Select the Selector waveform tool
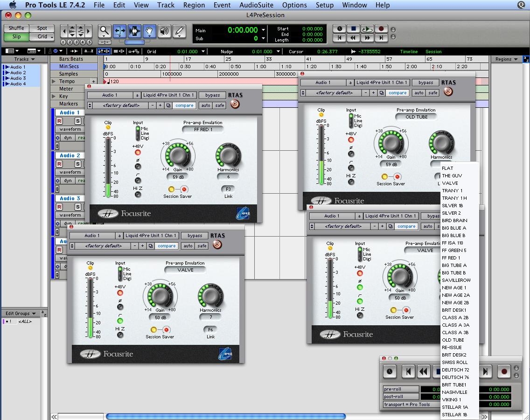This screenshot has width=530, height=420. pos(134,31)
